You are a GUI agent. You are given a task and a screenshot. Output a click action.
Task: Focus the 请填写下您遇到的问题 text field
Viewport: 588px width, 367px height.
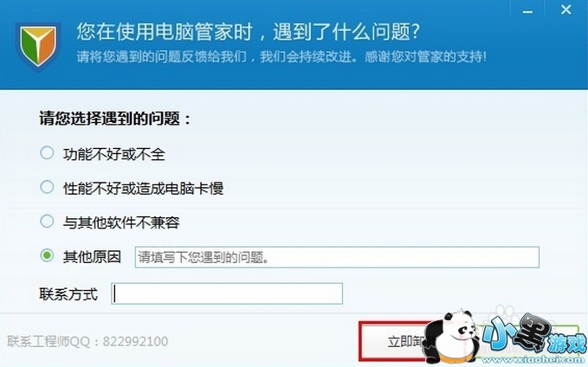[x=337, y=257]
